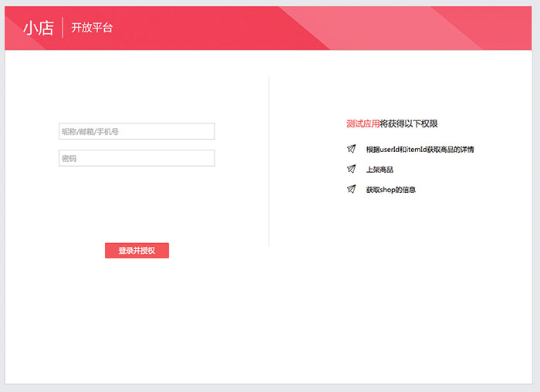This screenshot has height=392, width=540.
Task: Open the 测试应用 red app name link
Action: tap(363, 123)
